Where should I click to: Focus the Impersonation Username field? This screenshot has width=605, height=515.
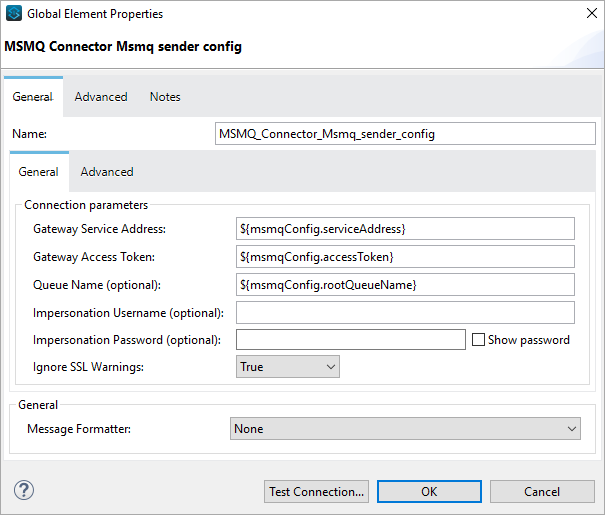pyautogui.click(x=405, y=313)
